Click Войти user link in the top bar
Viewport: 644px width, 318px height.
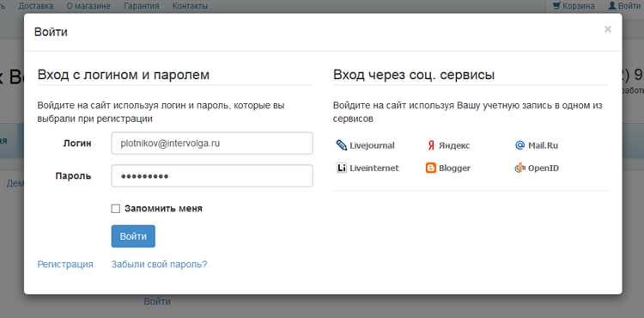pos(624,6)
